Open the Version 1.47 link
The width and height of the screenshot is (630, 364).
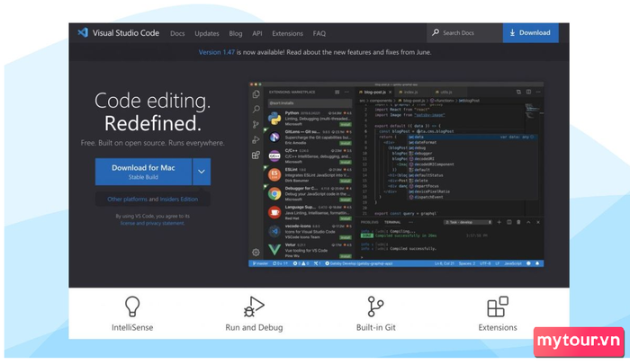pyautogui.click(x=217, y=52)
